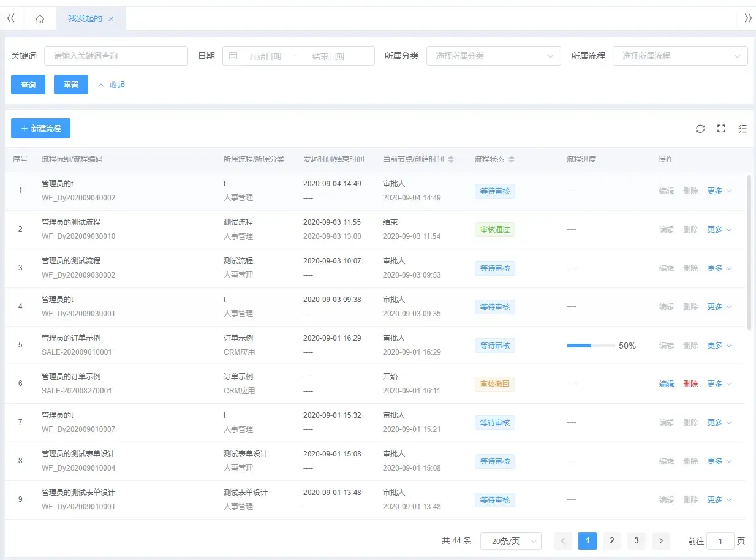Sort by 当前节点/创建时间 using the sort arrows

(452, 159)
